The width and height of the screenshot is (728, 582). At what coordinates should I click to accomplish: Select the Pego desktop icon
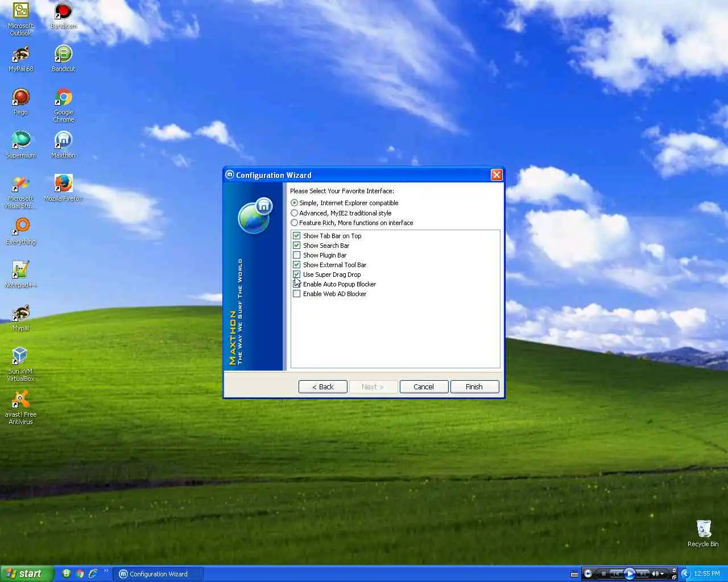coord(20,102)
